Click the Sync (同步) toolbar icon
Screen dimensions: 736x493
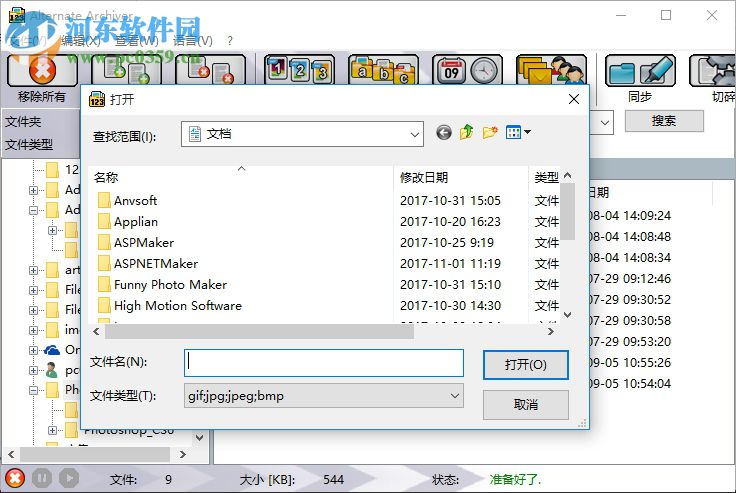click(640, 70)
